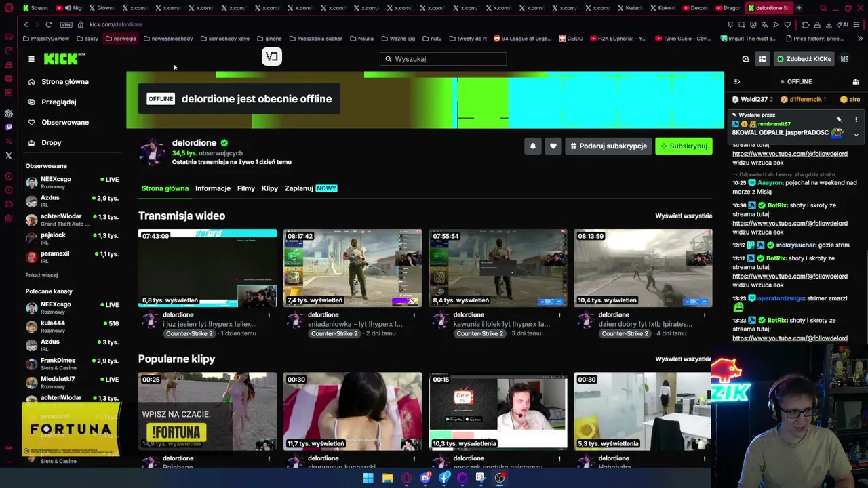Go to Kick home via the logo
Screen dimensions: 868x488
[64, 59]
